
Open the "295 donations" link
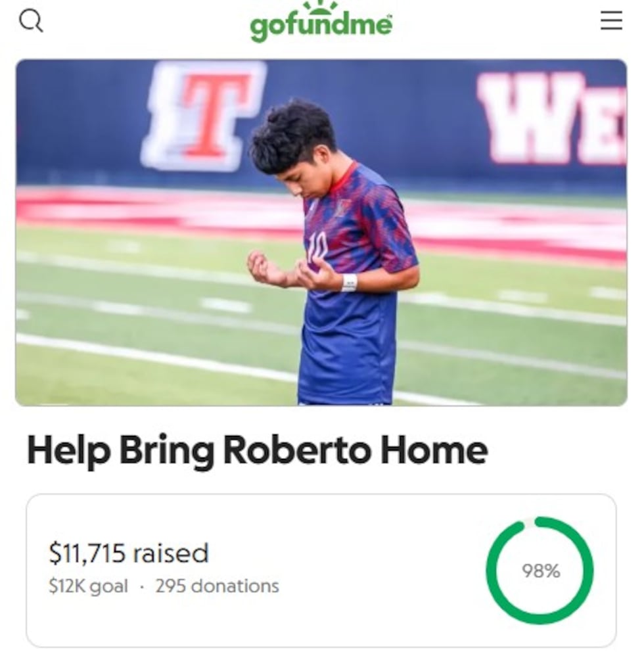click(x=217, y=586)
